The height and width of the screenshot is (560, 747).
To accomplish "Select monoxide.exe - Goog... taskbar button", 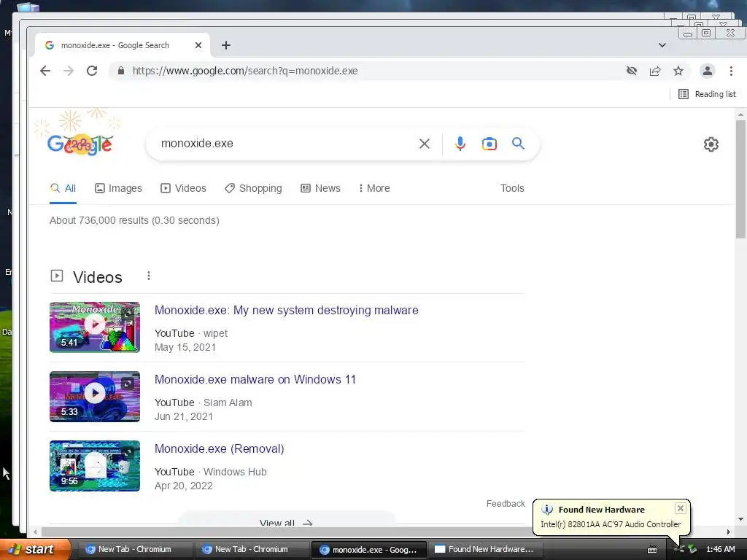I will pos(368,550).
